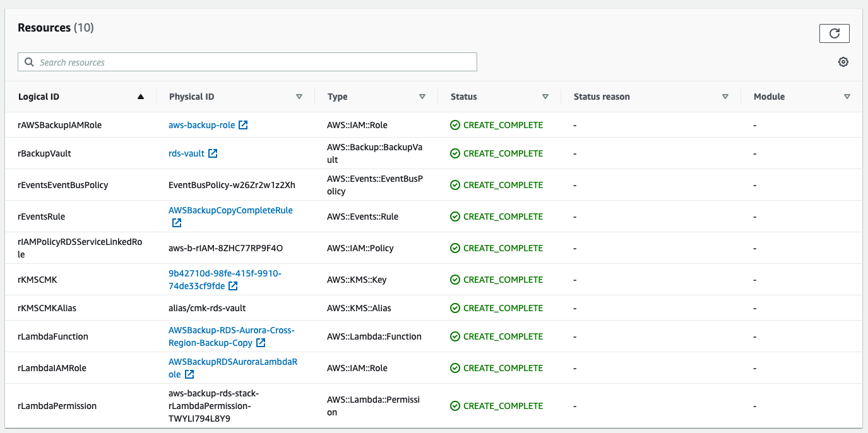Select the rKMSCMK logical ID
The width and height of the screenshot is (868, 433).
[x=38, y=280]
